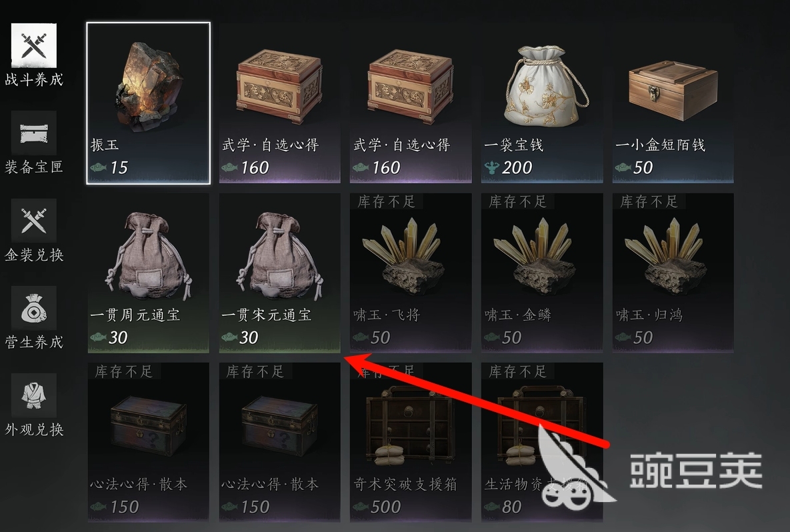This screenshot has width=790, height=532.
Task: Select the second 武学·自选心得 carved box
Action: [411, 103]
